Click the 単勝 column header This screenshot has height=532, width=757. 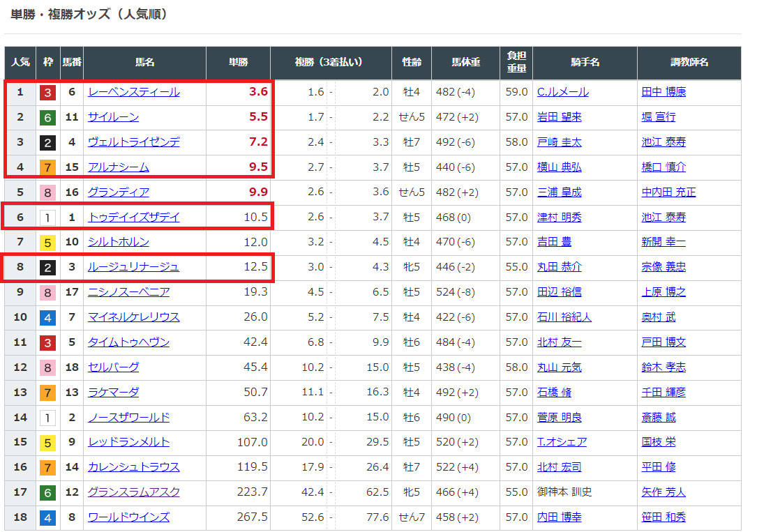coord(238,63)
